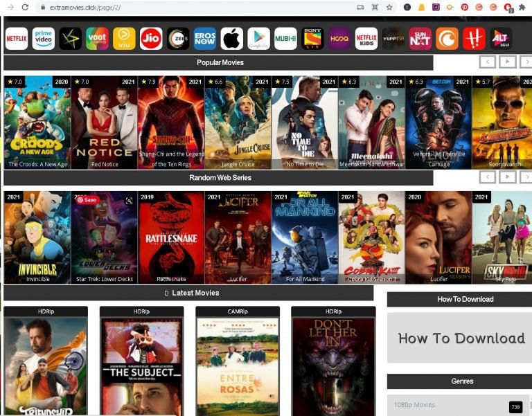The width and height of the screenshot is (532, 416).
Task: Open the Crunchyroll orange icon
Action: pos(447,39)
